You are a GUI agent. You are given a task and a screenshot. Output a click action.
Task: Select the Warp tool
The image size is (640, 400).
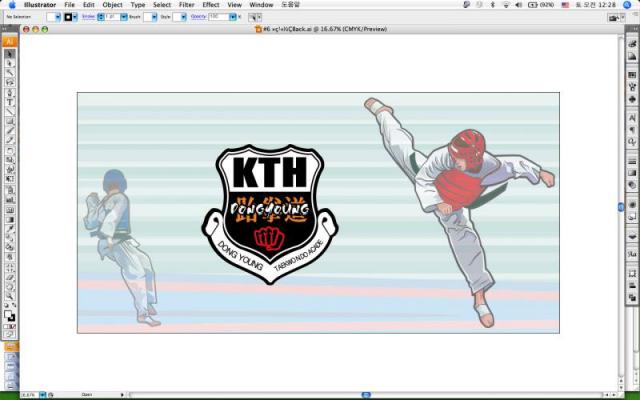(x=10, y=170)
